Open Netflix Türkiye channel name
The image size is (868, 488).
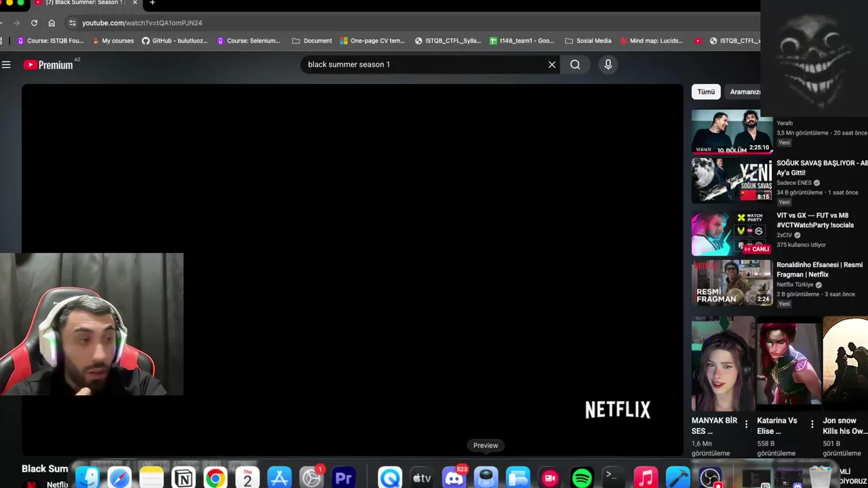click(x=795, y=285)
